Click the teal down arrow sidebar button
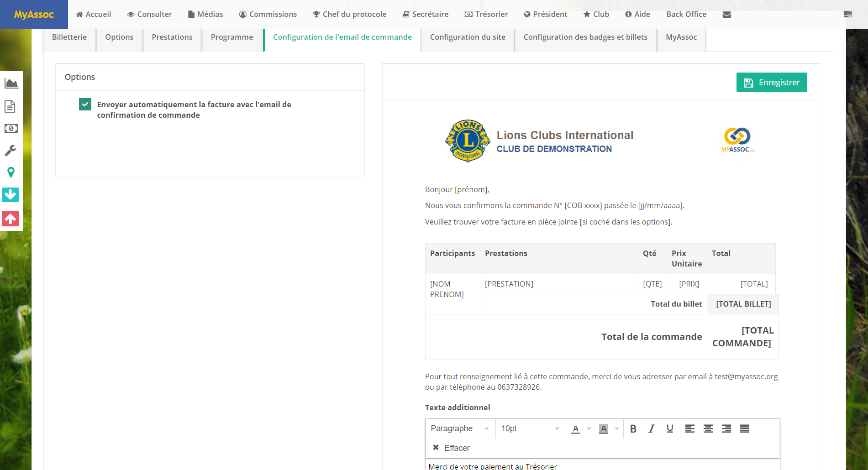 [11, 195]
